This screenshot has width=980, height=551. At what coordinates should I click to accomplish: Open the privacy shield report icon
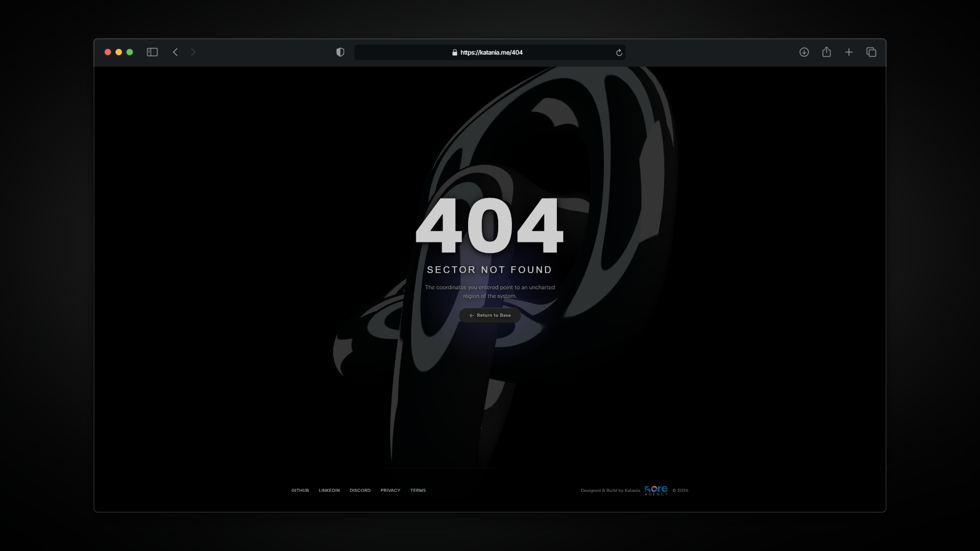340,52
